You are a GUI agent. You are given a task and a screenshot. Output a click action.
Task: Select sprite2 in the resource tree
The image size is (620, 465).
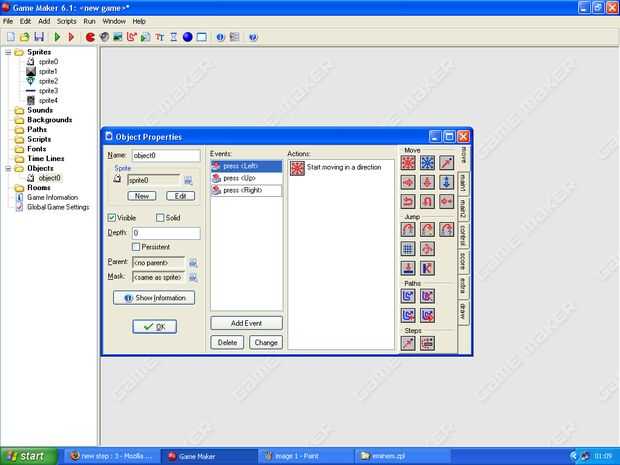(x=48, y=81)
